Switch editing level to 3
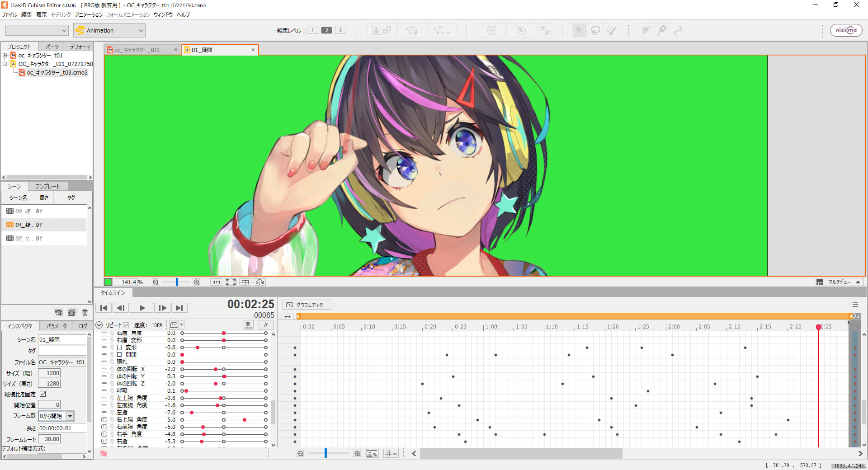Screen dimensions: 868x470 (340, 30)
